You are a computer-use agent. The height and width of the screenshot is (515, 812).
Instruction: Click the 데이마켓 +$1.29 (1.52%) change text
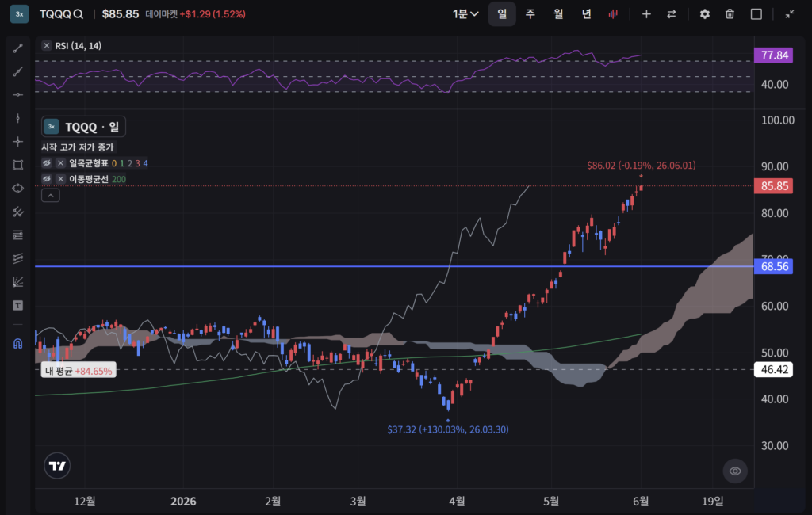click(195, 14)
